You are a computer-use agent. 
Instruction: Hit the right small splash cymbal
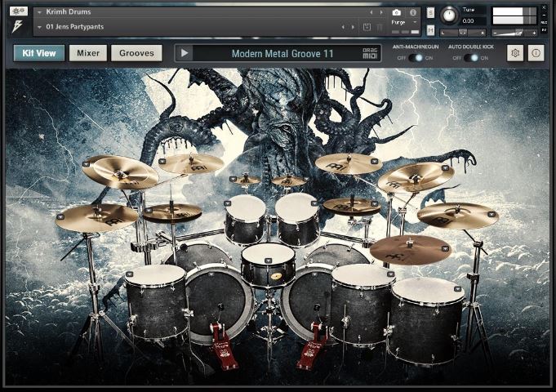[x=289, y=181]
